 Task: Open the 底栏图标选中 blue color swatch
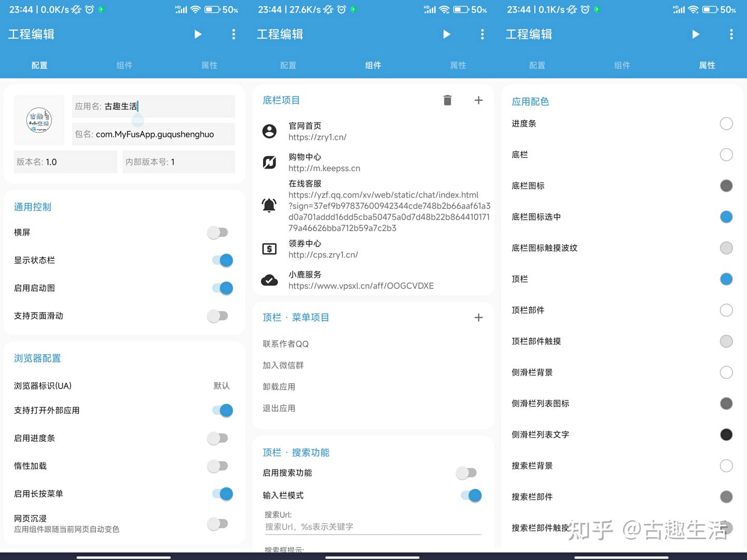pos(726,217)
